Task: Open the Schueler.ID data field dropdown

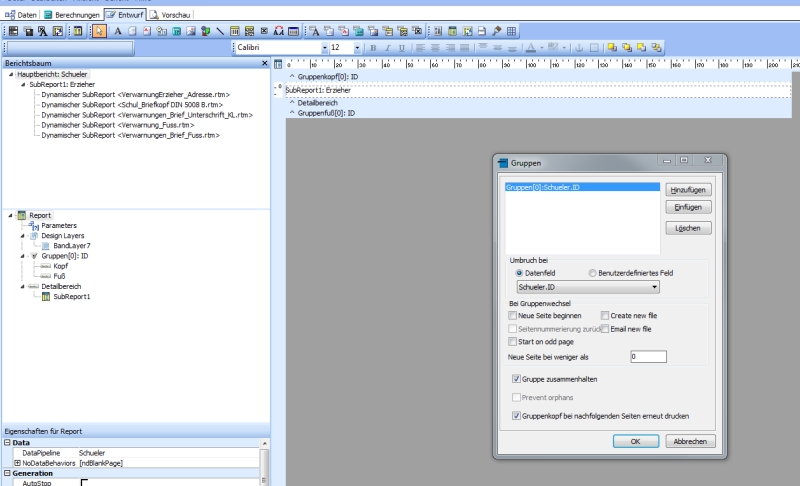Action: (654, 287)
